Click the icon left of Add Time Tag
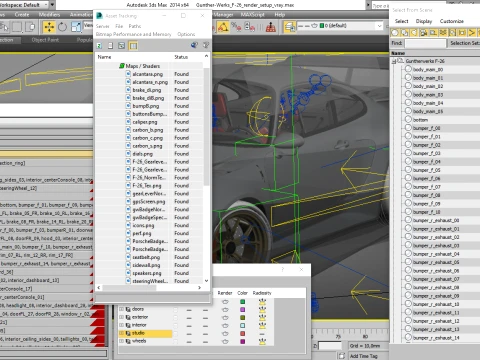480x360 pixels. tap(341, 356)
